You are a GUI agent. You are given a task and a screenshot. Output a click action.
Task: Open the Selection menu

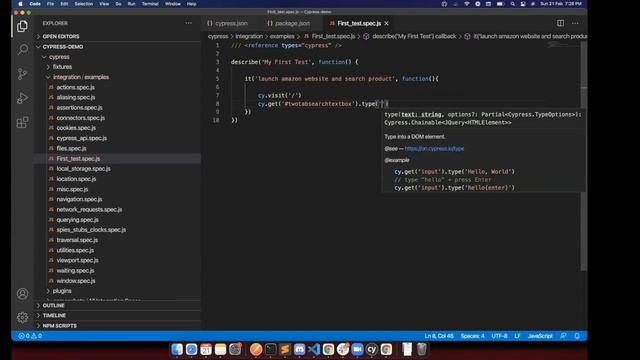coord(84,4)
